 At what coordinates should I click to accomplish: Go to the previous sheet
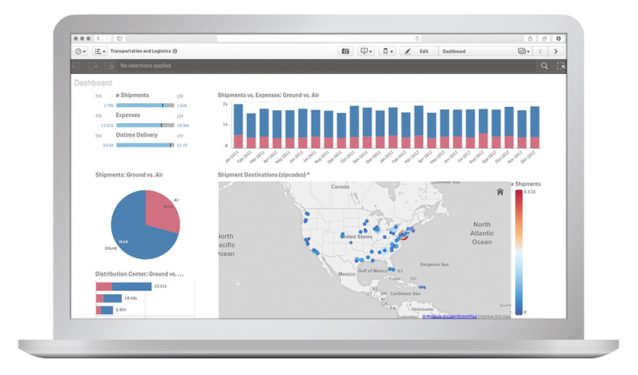tap(541, 51)
